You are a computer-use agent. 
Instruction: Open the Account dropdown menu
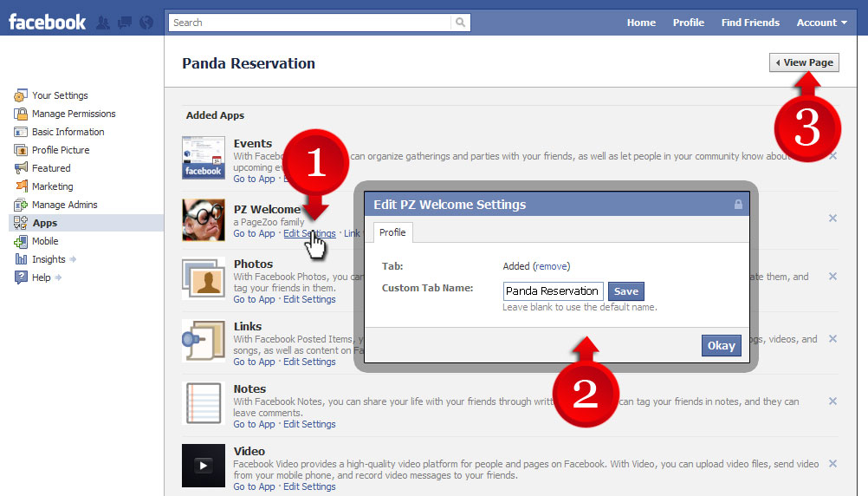[x=821, y=23]
